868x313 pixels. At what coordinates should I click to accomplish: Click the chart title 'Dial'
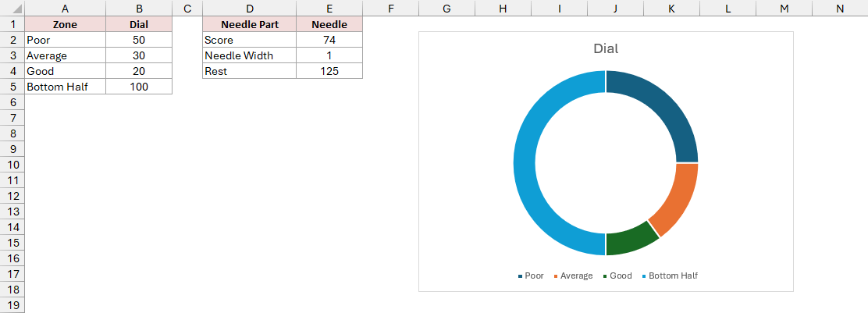pyautogui.click(x=606, y=48)
